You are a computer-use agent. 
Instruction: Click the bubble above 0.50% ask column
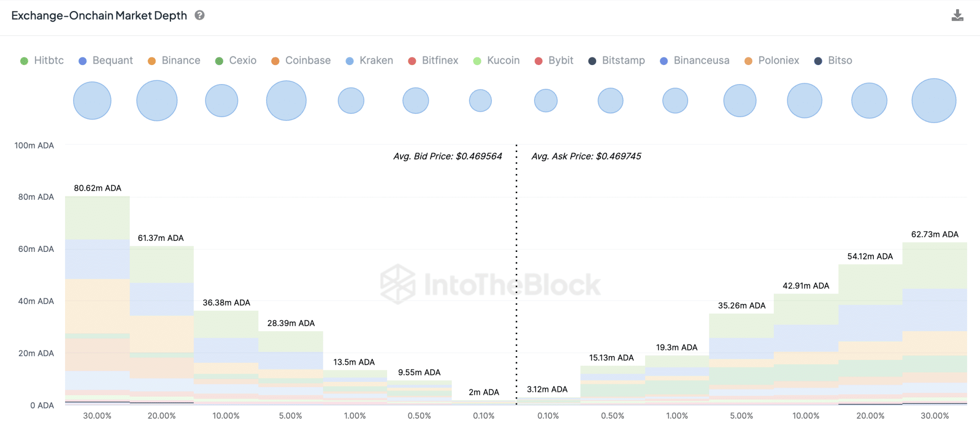click(x=611, y=100)
